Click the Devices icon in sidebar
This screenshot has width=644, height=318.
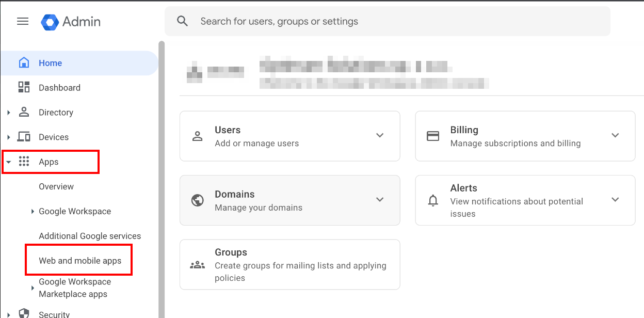click(x=24, y=137)
